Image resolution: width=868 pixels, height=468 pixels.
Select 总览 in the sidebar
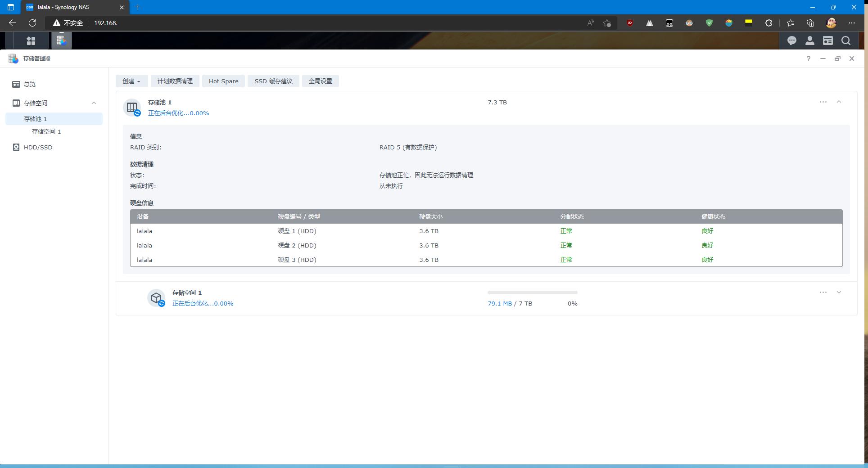pyautogui.click(x=30, y=84)
